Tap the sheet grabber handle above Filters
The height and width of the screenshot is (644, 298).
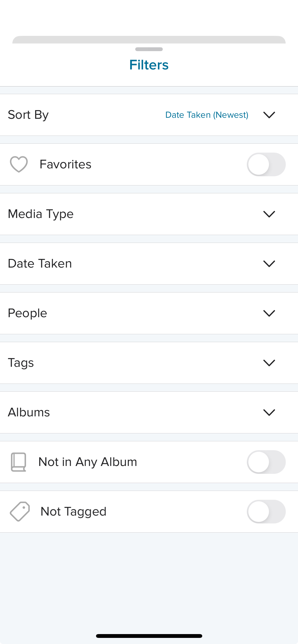(x=149, y=49)
